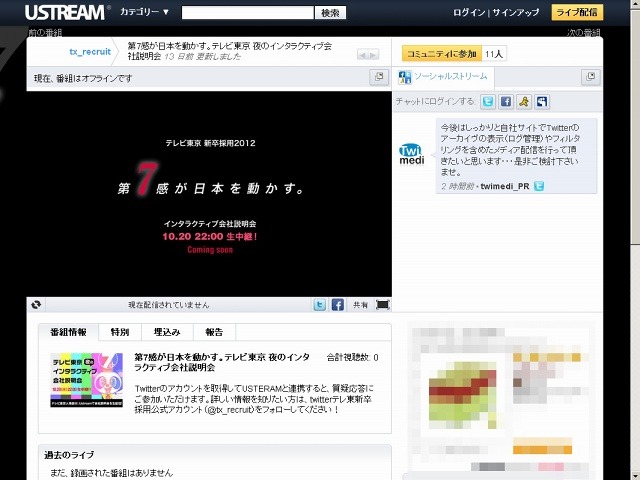Go to 次の番組 link
This screenshot has height=480, width=640.
pyautogui.click(x=583, y=32)
